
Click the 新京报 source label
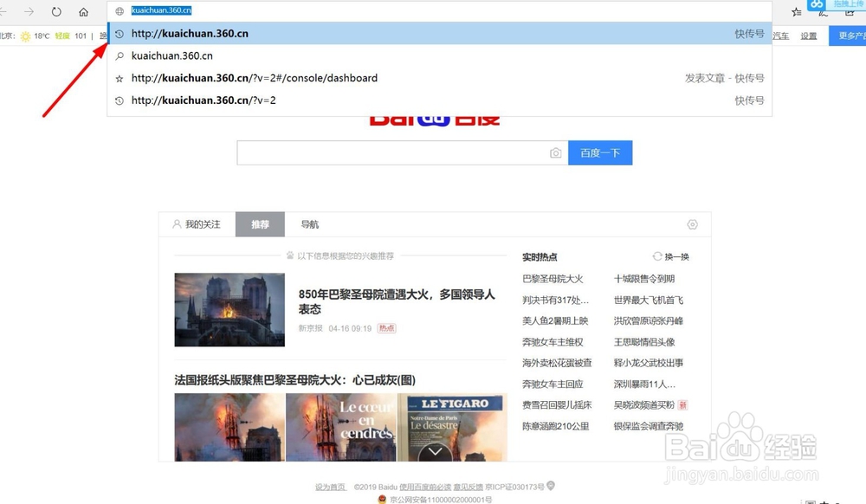click(310, 328)
